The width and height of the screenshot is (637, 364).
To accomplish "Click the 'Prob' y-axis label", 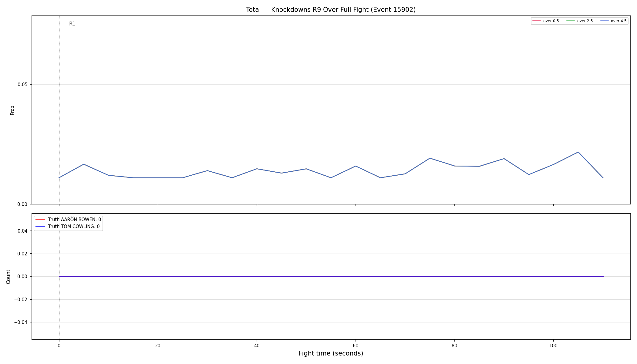I will pos(12,110).
